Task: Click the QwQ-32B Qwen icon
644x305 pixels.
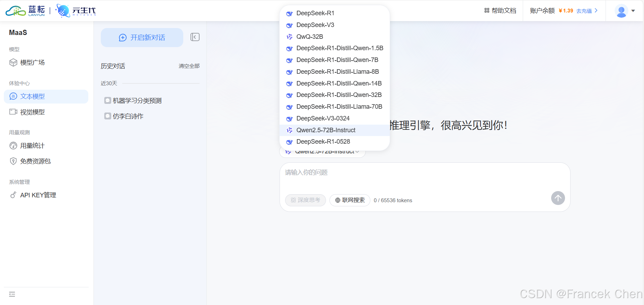Action: 290,37
